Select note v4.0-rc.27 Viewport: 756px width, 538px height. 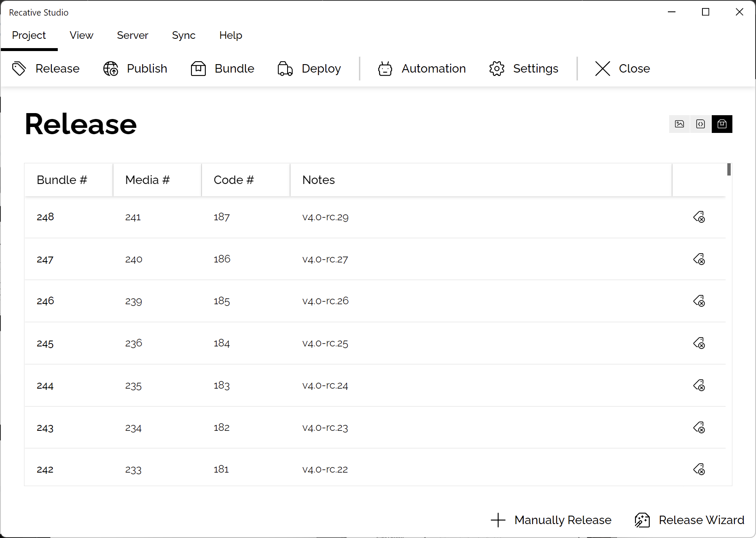[325, 260]
